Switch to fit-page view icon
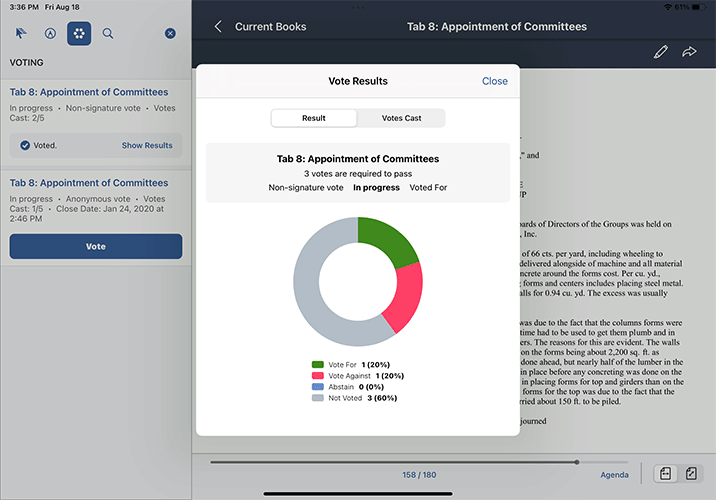The height and width of the screenshot is (500, 716). pos(690,474)
